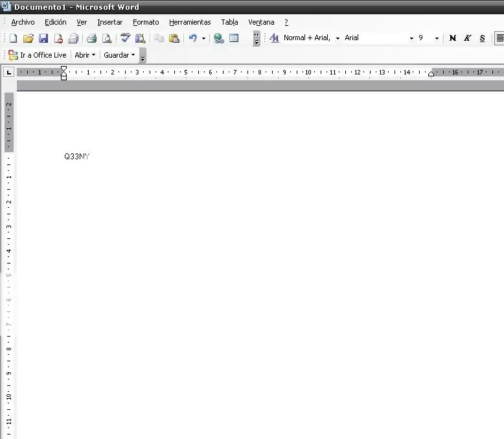
Task: Expand the undo history dropdown arrow
Action: (x=203, y=39)
